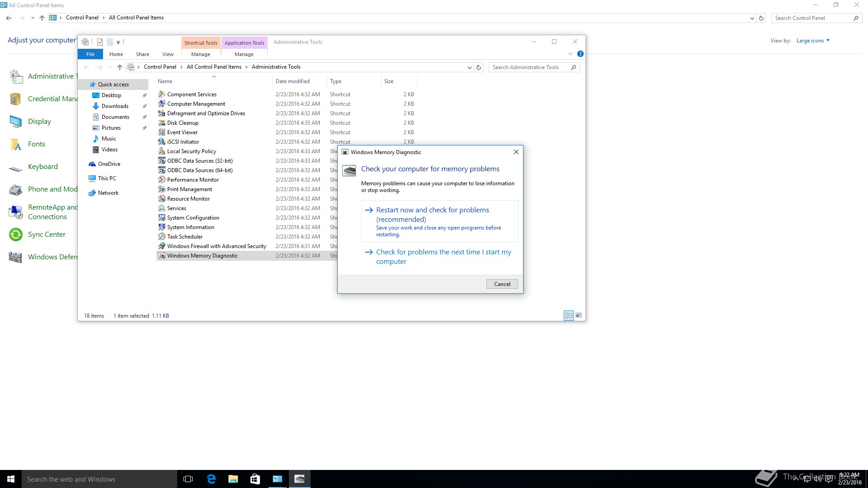
Task: Select This PC in navigation pane
Action: (107, 178)
